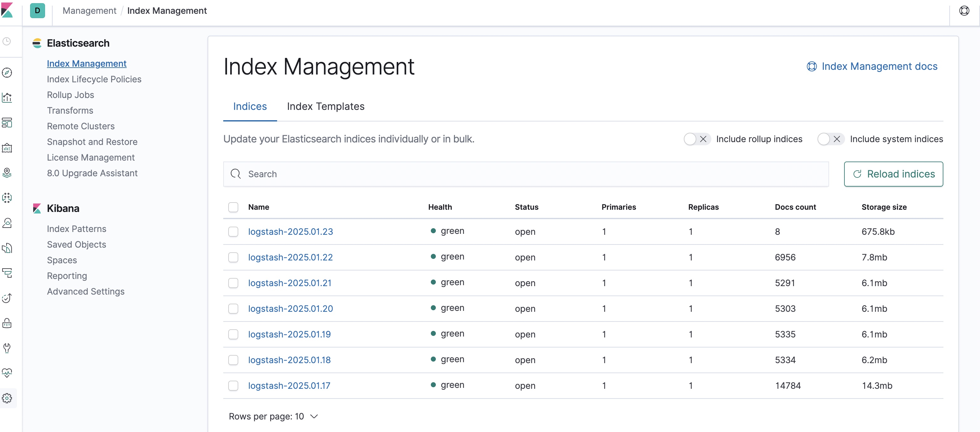Viewport: 980px width, 432px height.
Task: Open the Canvas icon in sidebar
Action: (x=7, y=147)
